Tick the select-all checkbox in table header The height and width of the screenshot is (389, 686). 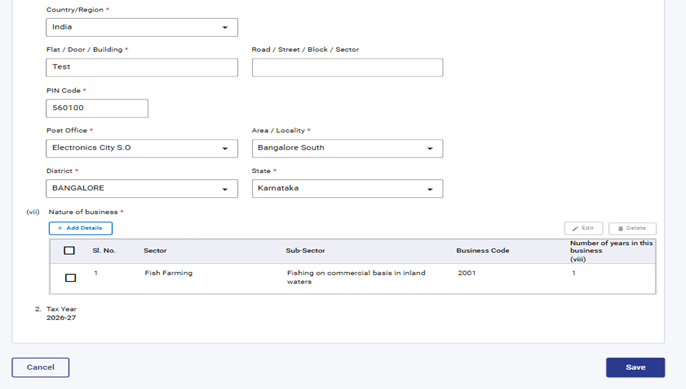[x=69, y=250]
